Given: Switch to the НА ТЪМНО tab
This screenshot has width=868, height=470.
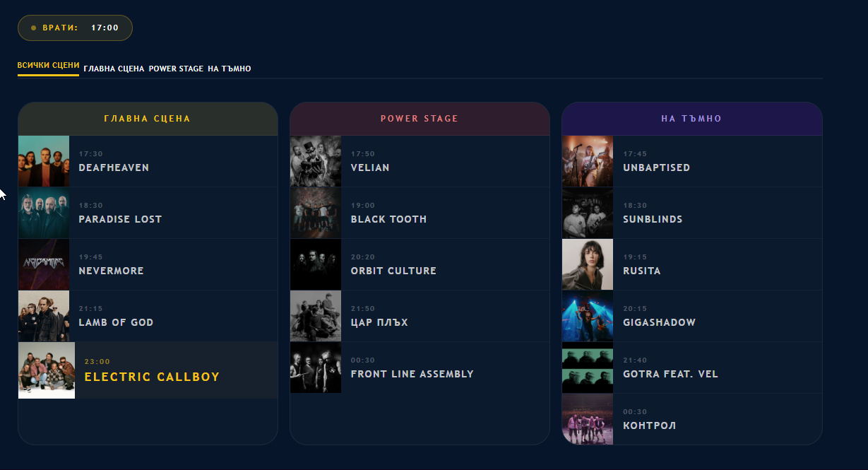Looking at the screenshot, I should [230, 69].
